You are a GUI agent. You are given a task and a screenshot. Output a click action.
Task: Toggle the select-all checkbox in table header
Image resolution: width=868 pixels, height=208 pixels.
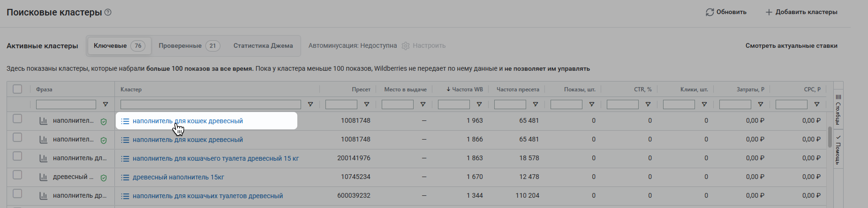click(17, 89)
